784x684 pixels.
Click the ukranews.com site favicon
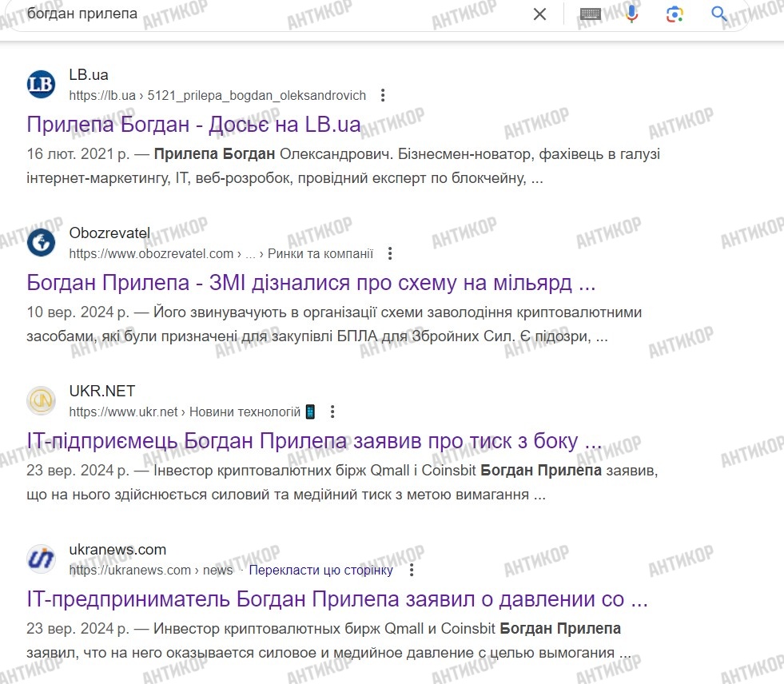42,559
